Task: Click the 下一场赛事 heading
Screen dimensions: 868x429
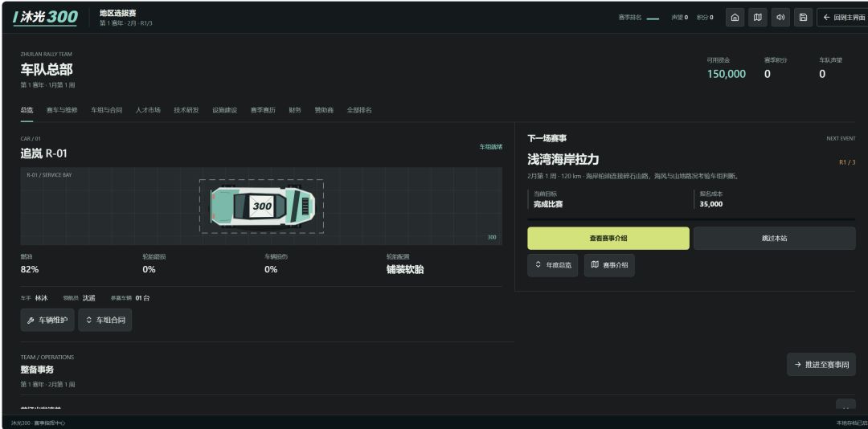Action: [x=547, y=138]
